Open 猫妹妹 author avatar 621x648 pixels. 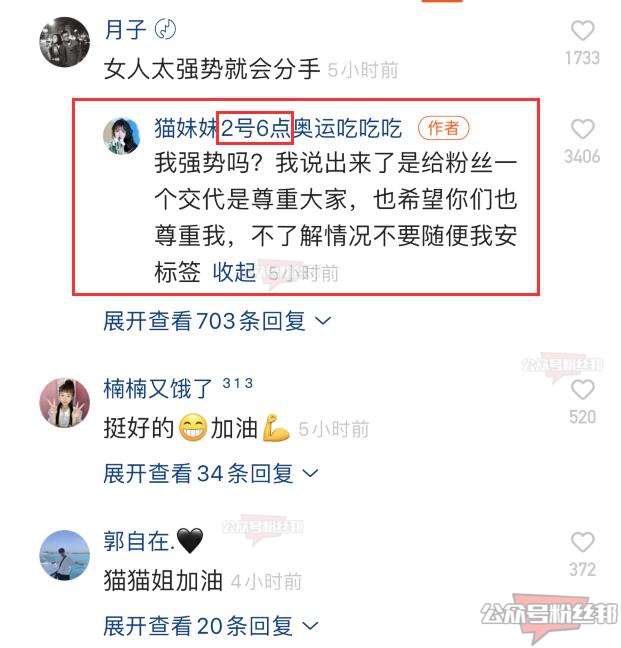(x=121, y=136)
